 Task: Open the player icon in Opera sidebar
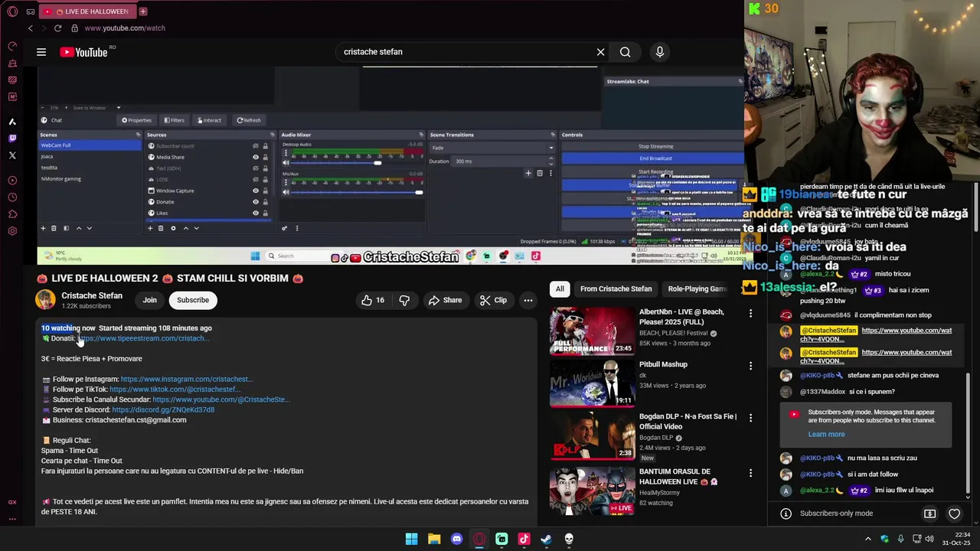click(12, 181)
